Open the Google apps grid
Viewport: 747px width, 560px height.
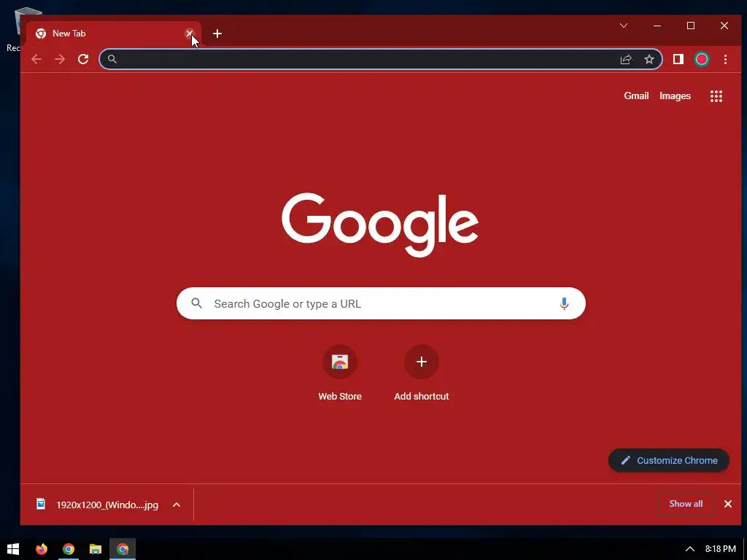716,96
